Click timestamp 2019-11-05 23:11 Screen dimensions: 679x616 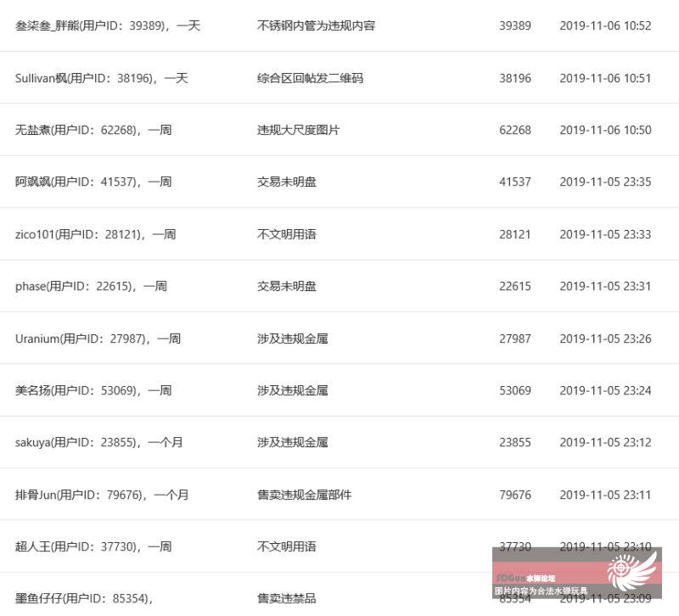(605, 495)
